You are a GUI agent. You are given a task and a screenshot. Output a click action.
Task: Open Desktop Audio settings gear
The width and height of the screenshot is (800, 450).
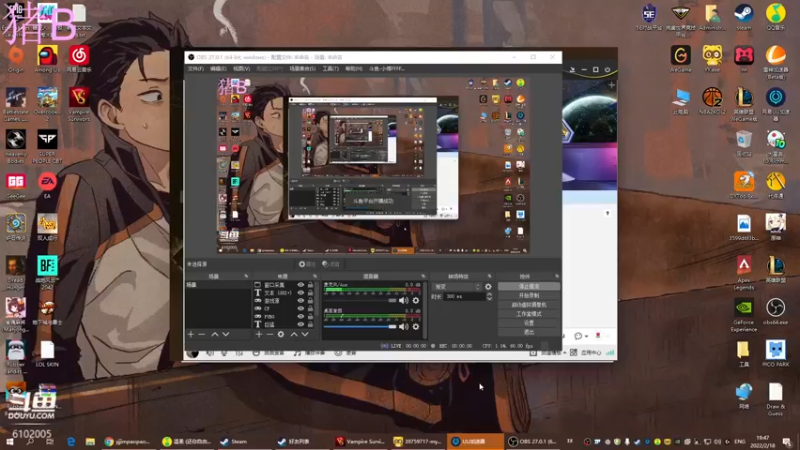(x=416, y=327)
